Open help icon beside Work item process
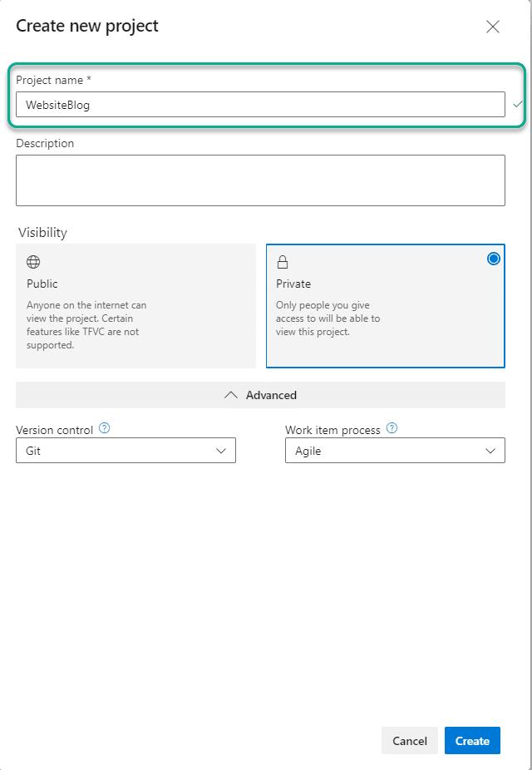Image resolution: width=532 pixels, height=770 pixels. point(392,428)
